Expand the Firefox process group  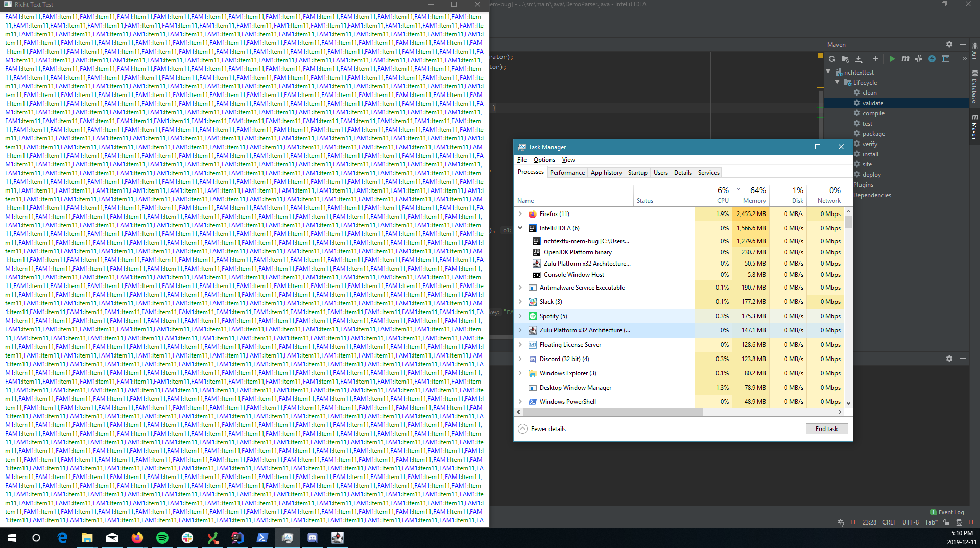click(520, 214)
